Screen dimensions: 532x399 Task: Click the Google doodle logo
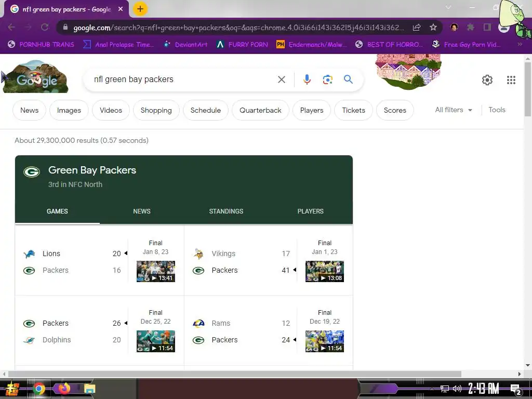(36, 77)
